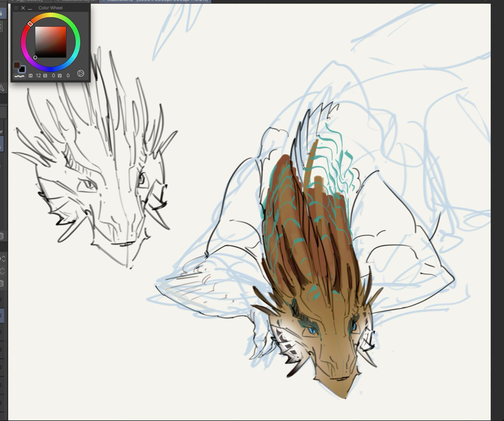
Task: Click the upper trash can icon on left
Action: (x=2, y=236)
